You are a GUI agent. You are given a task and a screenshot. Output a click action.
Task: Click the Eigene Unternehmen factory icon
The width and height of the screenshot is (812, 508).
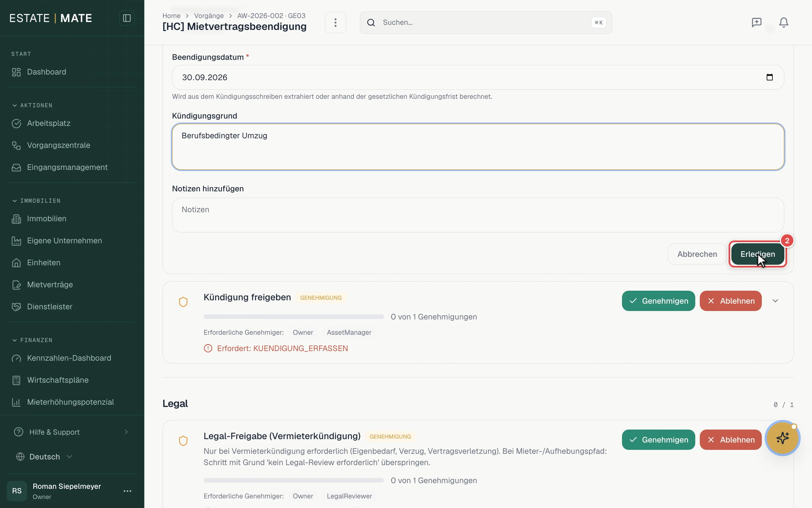[16, 240]
